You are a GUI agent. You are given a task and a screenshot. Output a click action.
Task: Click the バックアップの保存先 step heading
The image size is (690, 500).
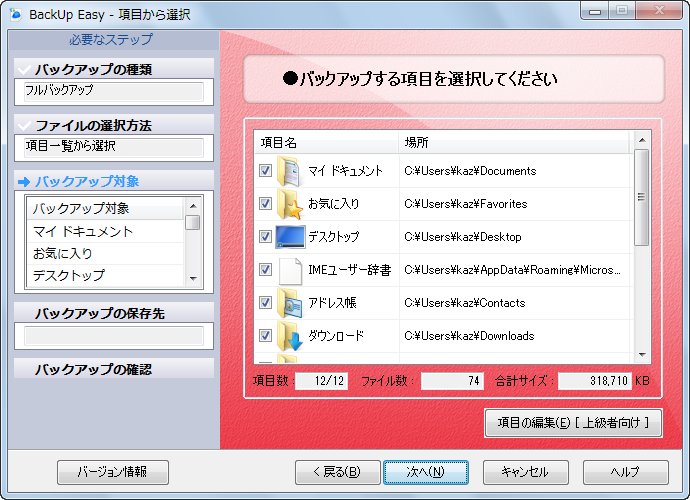[x=100, y=313]
